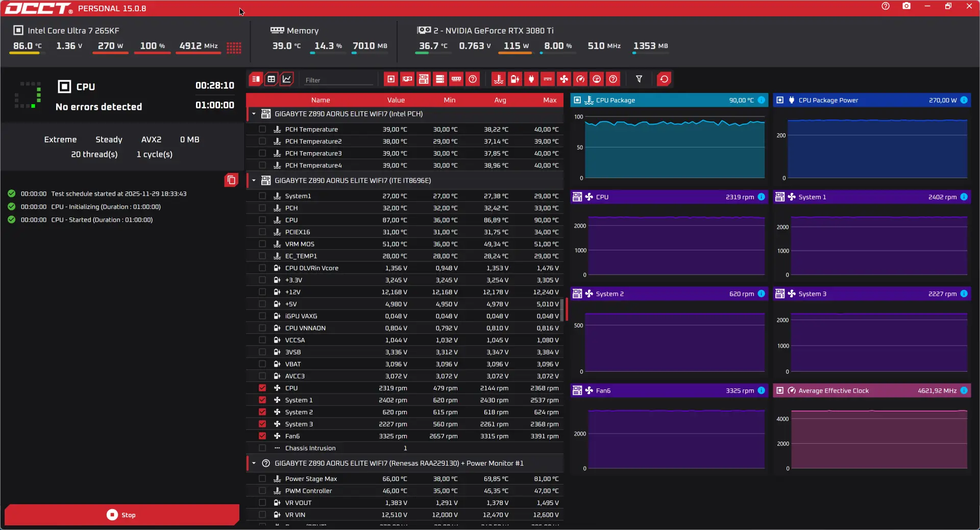Click the funnel filter icon

pyautogui.click(x=639, y=79)
